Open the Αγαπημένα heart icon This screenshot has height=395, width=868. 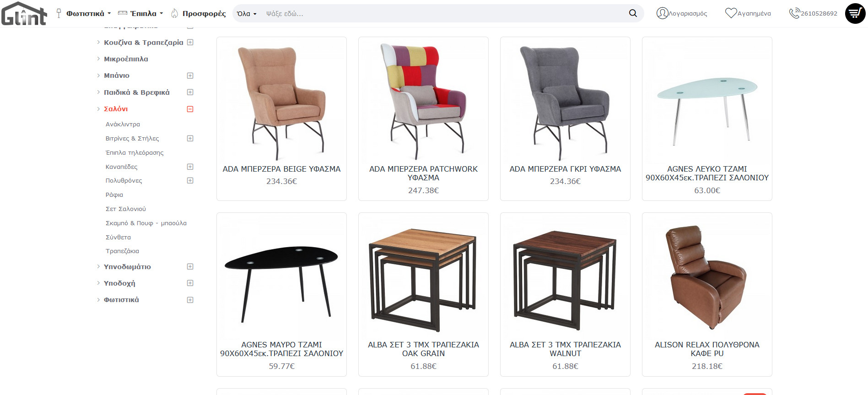coord(731,13)
